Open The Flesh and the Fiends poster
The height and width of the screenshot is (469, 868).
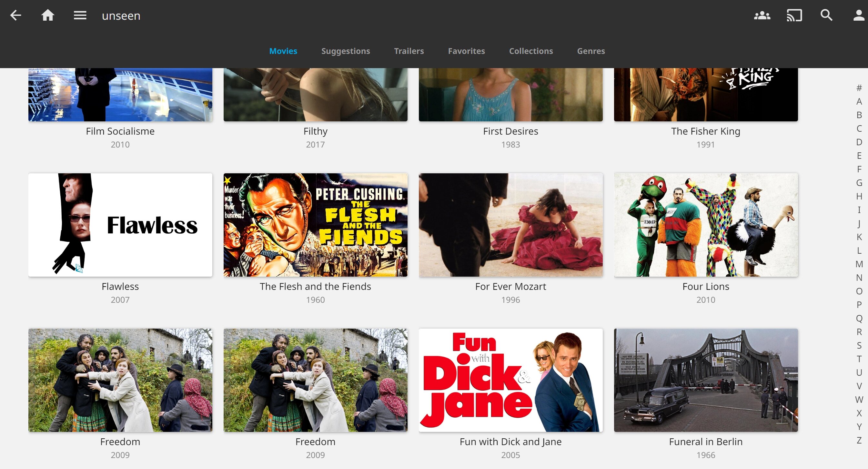315,225
